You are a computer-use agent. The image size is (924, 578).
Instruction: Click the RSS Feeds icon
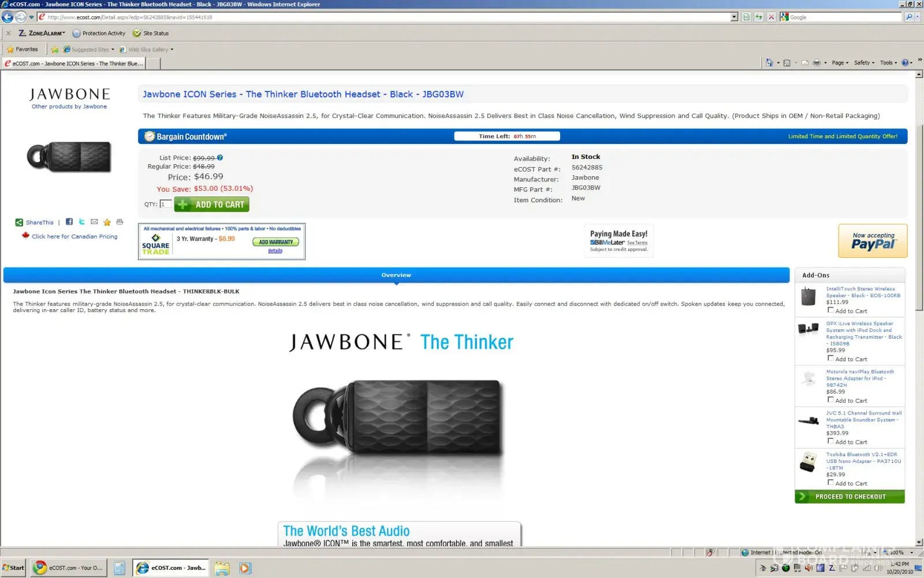coord(787,62)
